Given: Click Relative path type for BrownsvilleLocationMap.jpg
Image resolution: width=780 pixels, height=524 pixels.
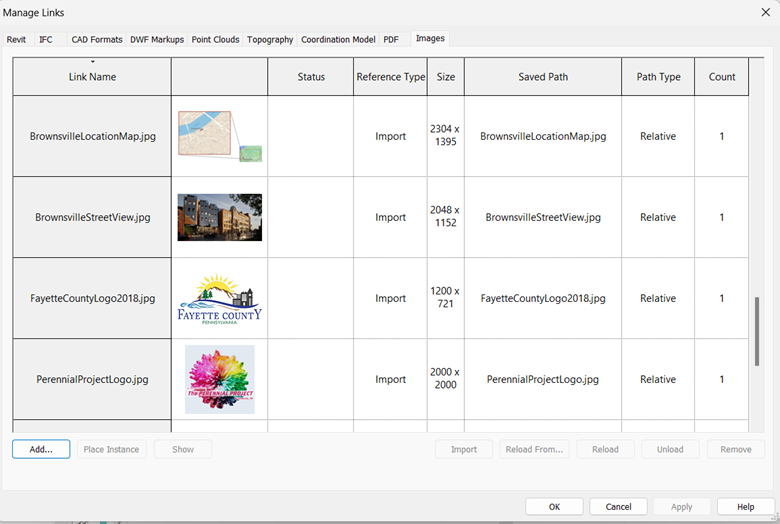Looking at the screenshot, I should (658, 136).
